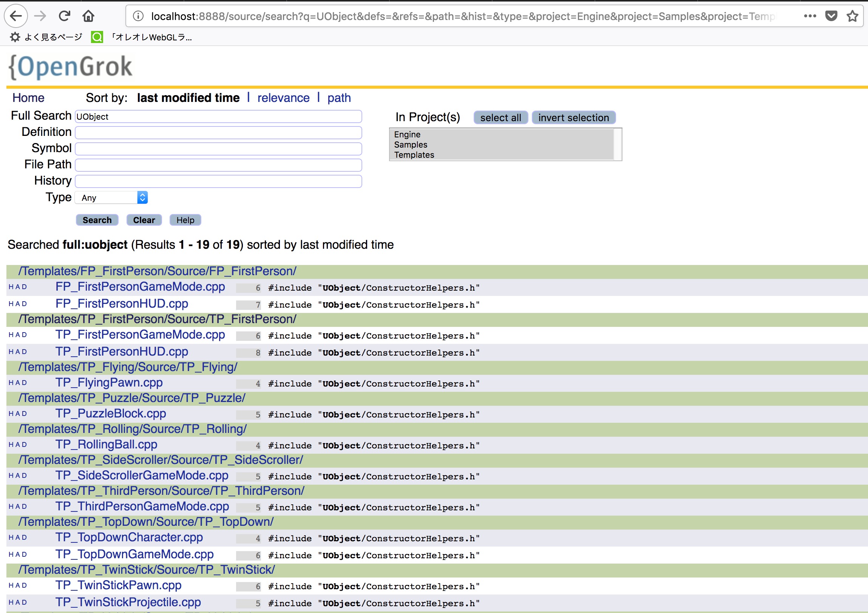Click the Clear button

click(x=144, y=220)
